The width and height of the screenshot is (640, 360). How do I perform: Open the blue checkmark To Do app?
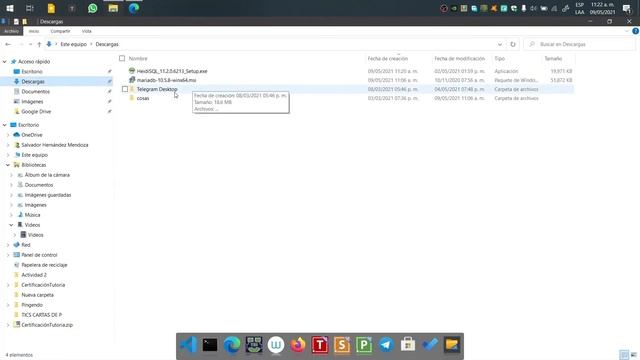tap(430, 345)
